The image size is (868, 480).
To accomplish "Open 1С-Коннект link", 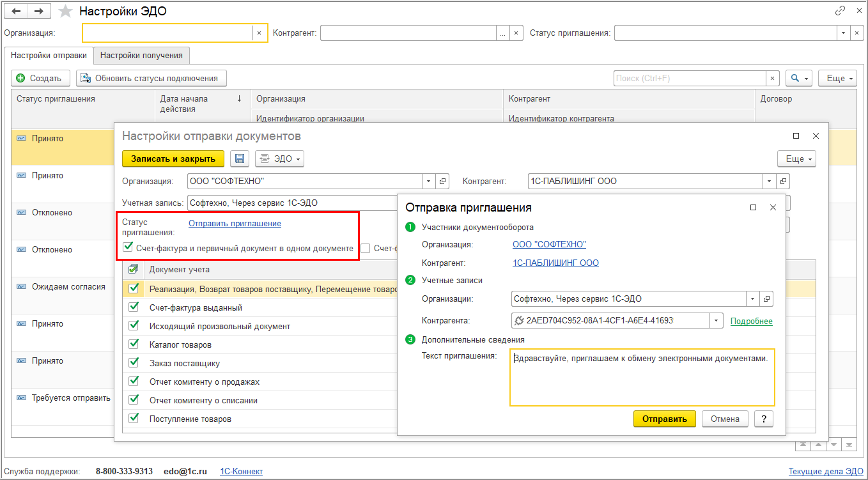I will click(241, 472).
